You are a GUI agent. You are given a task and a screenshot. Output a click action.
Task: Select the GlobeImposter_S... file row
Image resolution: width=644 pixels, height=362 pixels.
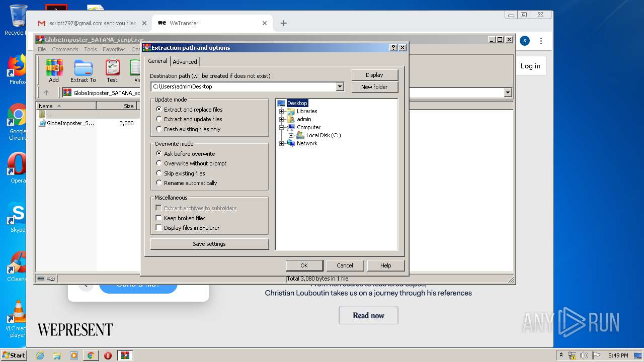[87, 123]
